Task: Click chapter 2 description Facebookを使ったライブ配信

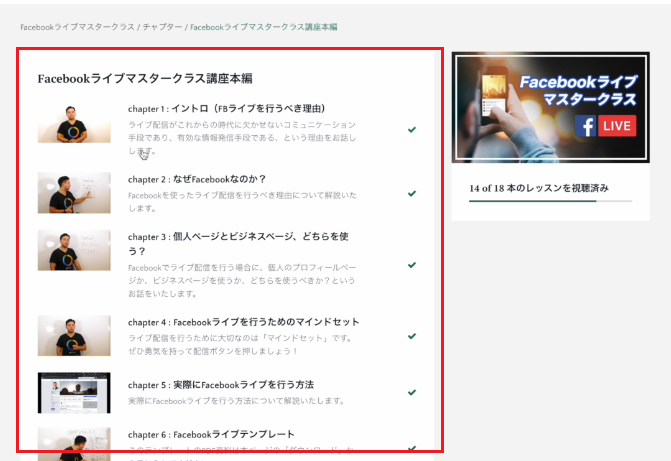Action: click(x=242, y=202)
